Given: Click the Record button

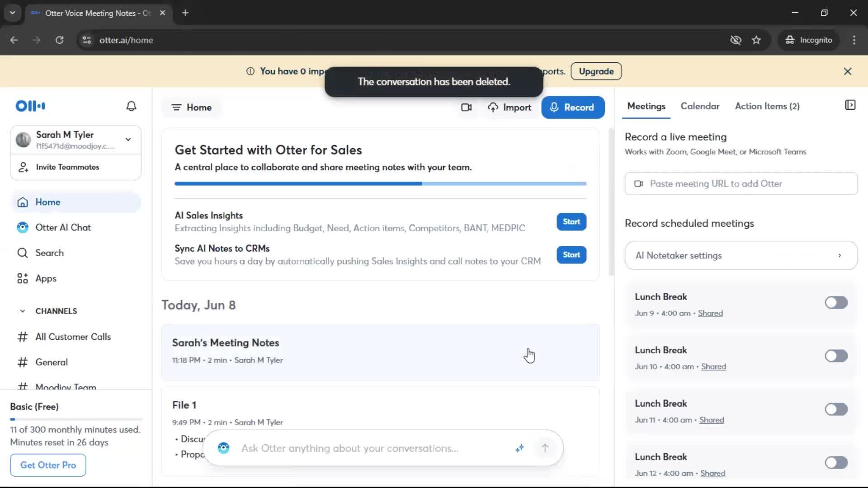Looking at the screenshot, I should [573, 108].
